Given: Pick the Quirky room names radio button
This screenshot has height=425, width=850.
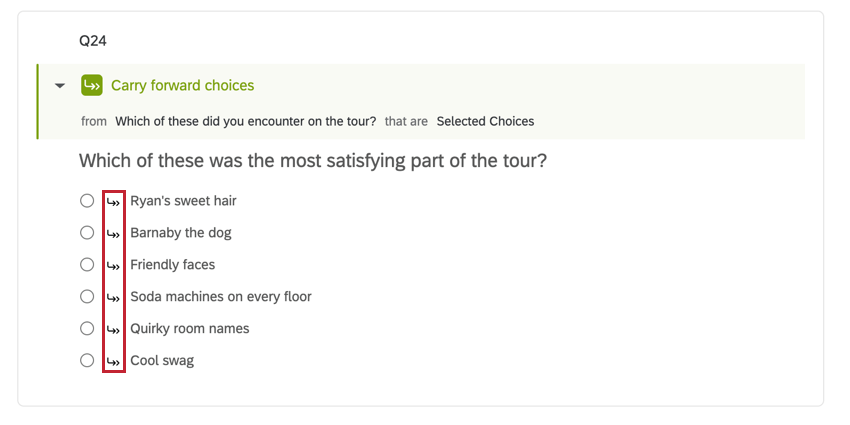Looking at the screenshot, I should point(87,329).
